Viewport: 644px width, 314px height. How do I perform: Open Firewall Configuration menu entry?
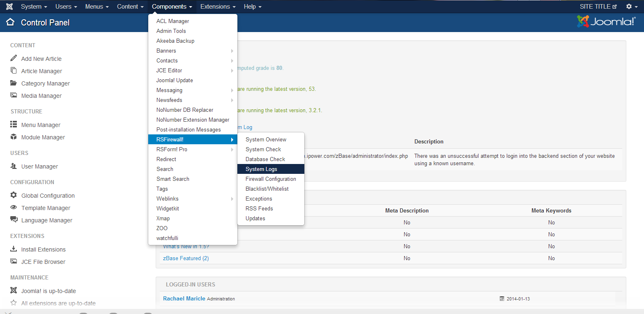(x=271, y=179)
